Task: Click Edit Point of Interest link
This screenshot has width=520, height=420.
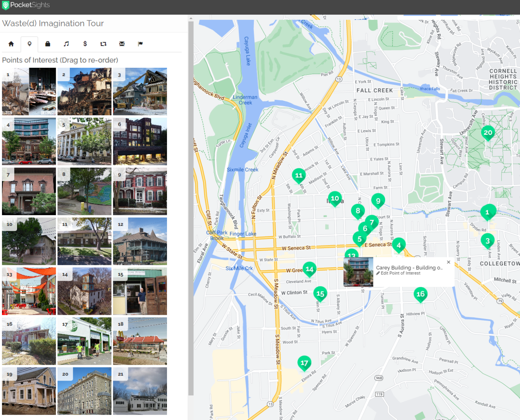Action: coord(398,274)
